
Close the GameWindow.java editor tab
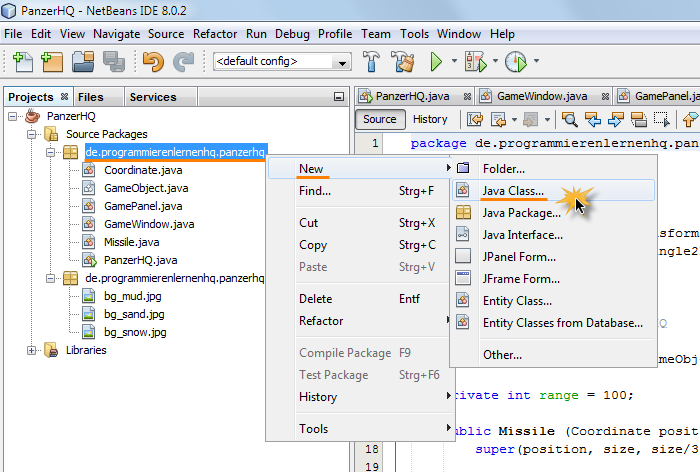click(605, 96)
